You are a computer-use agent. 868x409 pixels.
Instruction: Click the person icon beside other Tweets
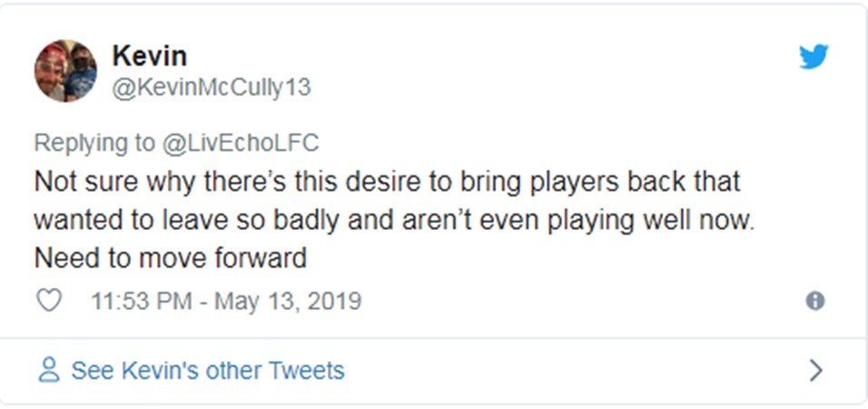click(x=49, y=371)
